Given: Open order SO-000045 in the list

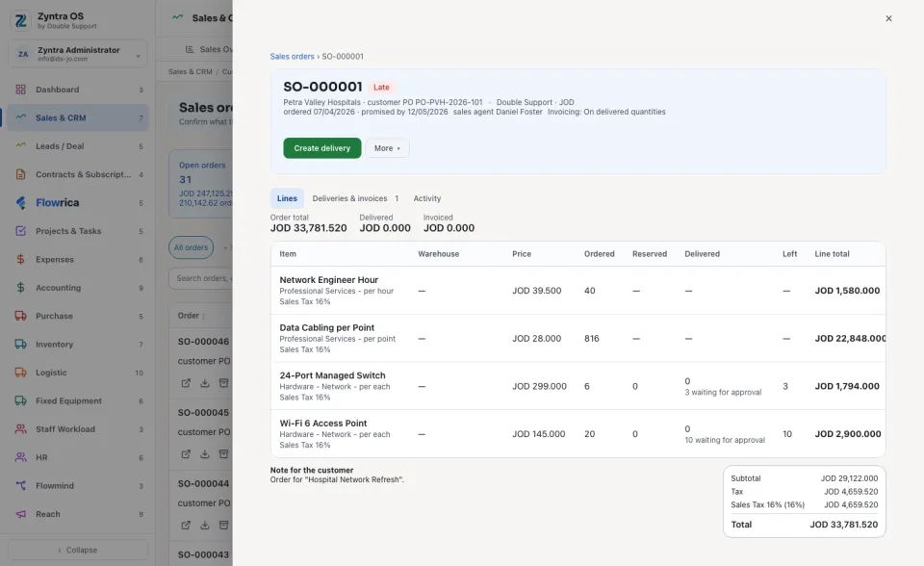Looking at the screenshot, I should [203, 413].
